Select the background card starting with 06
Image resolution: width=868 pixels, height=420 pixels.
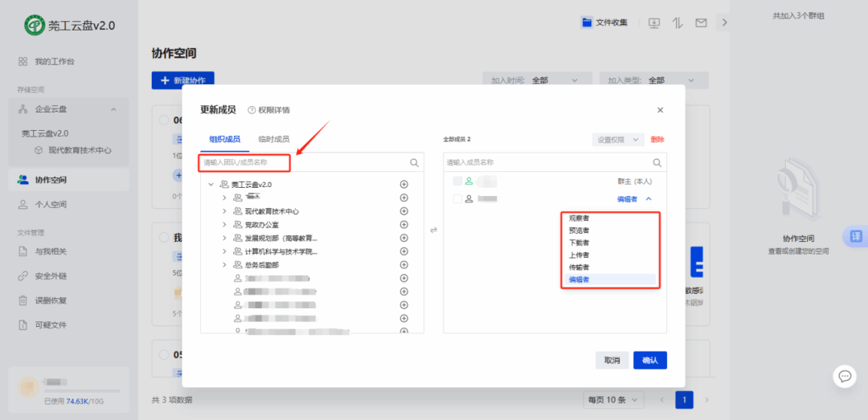164,120
